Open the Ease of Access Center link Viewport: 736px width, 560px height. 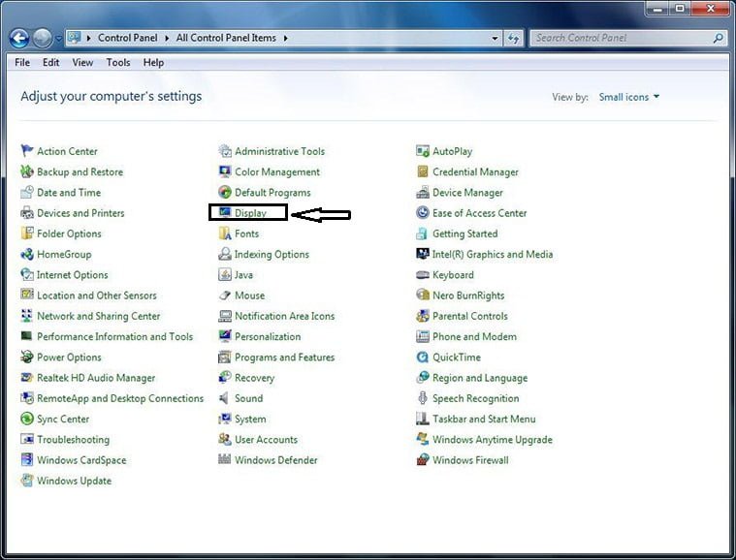click(479, 213)
